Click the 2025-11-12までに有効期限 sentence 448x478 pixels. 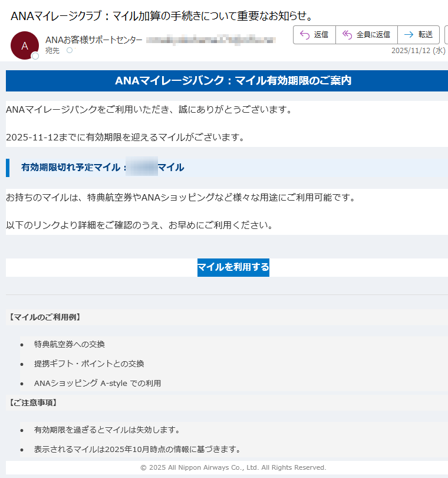[x=125, y=137]
